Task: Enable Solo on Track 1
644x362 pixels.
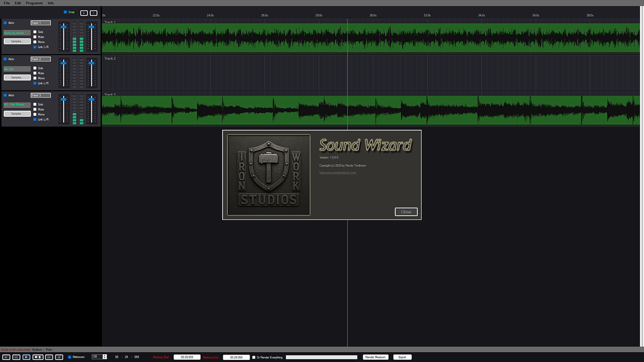Action: pyautogui.click(x=35, y=32)
